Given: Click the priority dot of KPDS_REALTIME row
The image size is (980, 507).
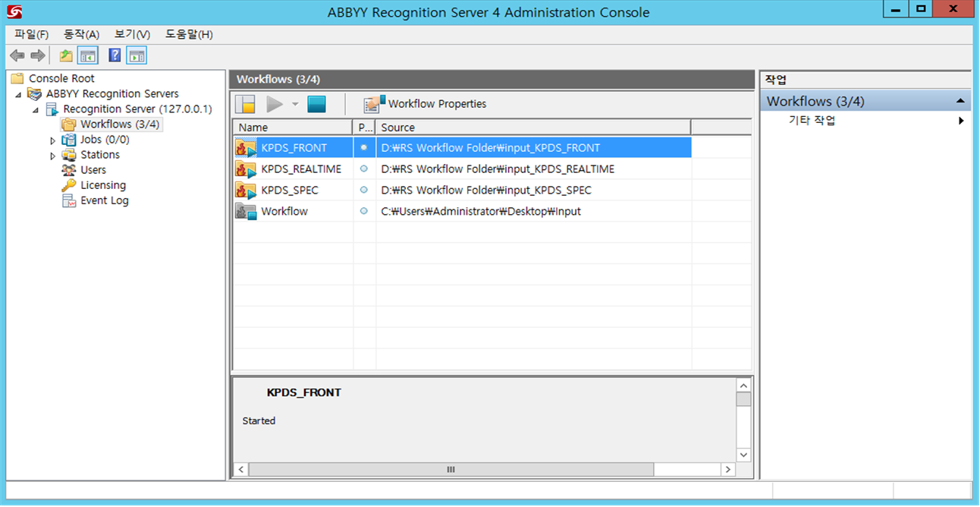Looking at the screenshot, I should [364, 168].
